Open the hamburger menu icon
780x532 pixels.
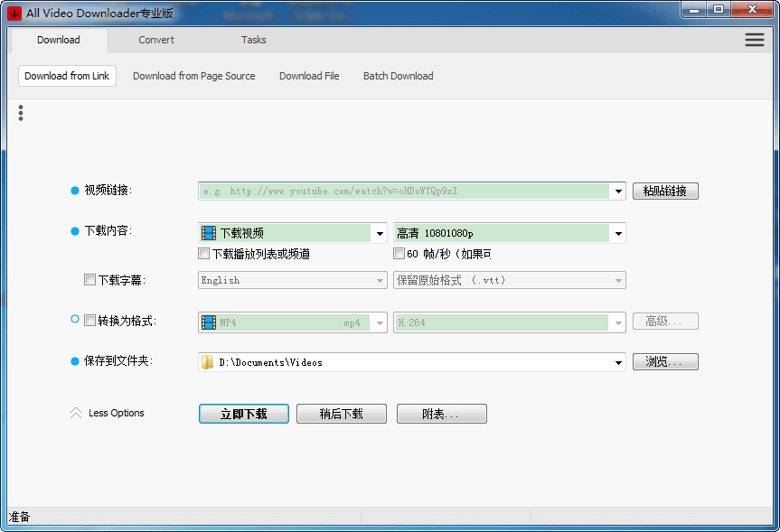click(x=754, y=40)
